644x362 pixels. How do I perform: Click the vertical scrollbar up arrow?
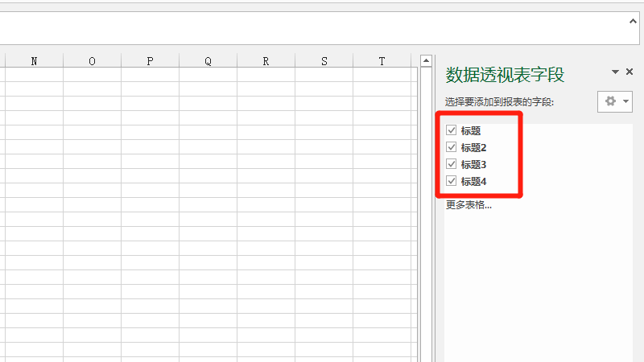point(426,61)
